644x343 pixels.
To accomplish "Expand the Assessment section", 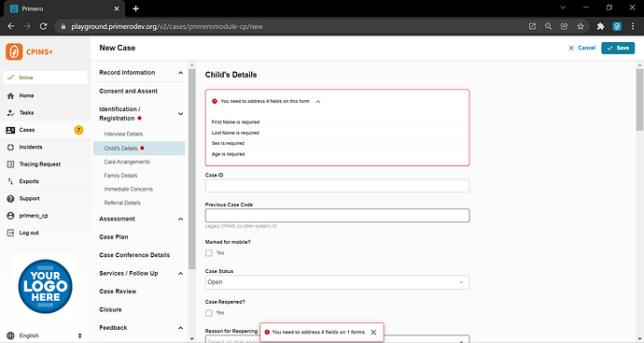I will (180, 220).
